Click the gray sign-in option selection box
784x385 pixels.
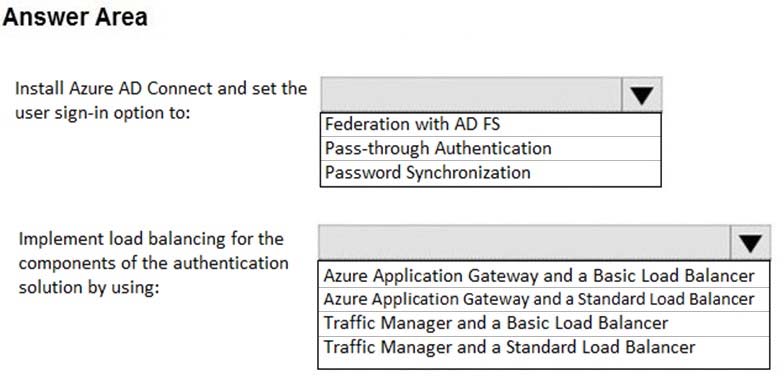click(x=471, y=94)
